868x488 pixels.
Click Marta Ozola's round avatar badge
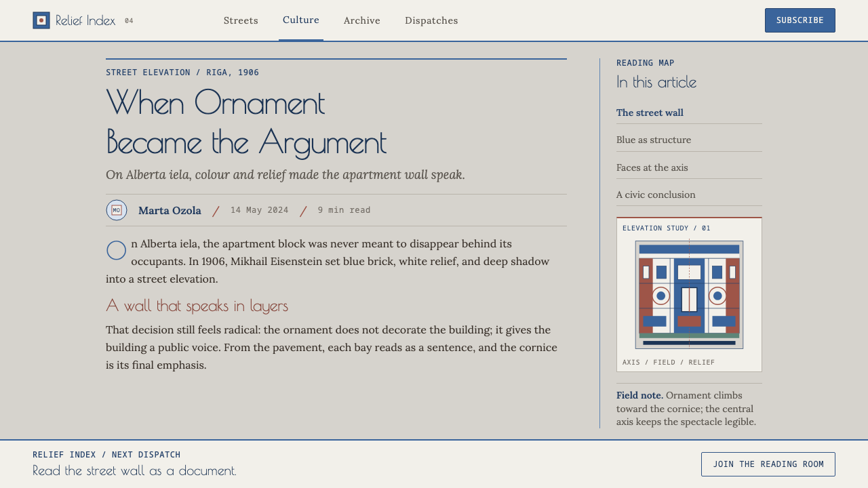pos(117,210)
